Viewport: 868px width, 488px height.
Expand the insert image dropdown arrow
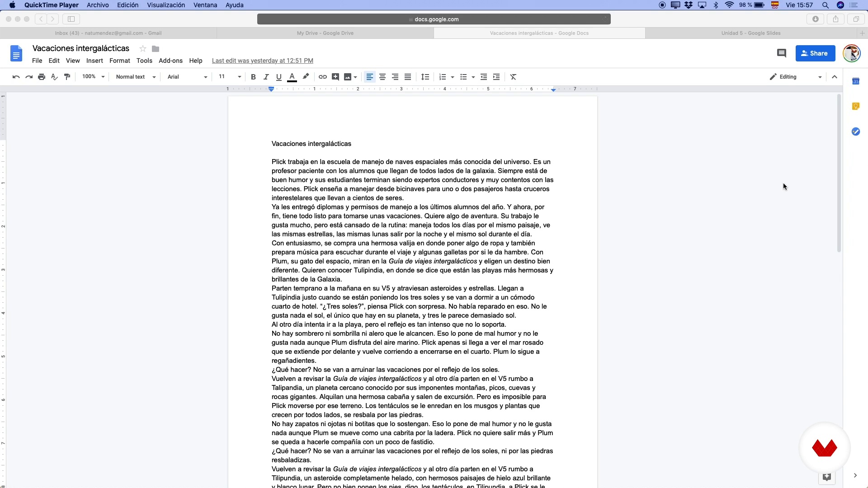tap(355, 77)
